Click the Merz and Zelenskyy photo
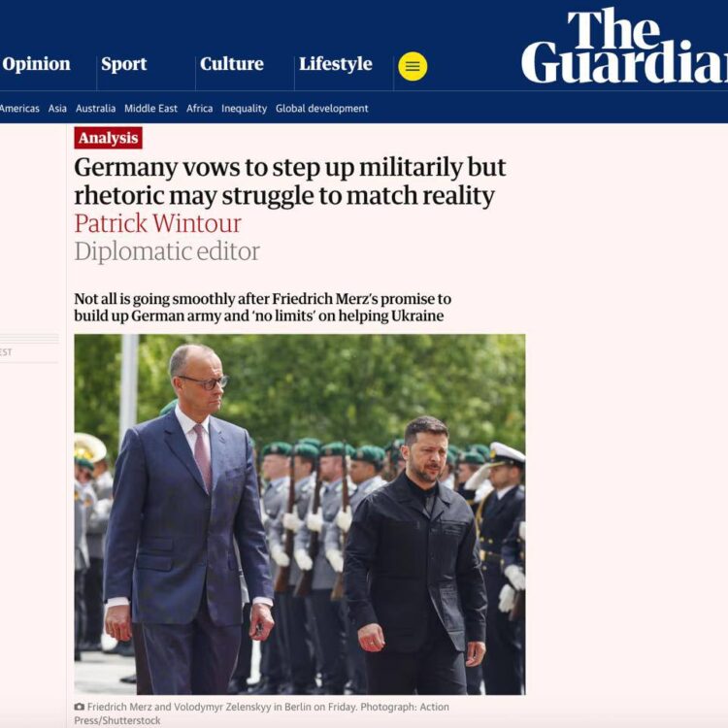728x728 pixels. click(x=300, y=514)
